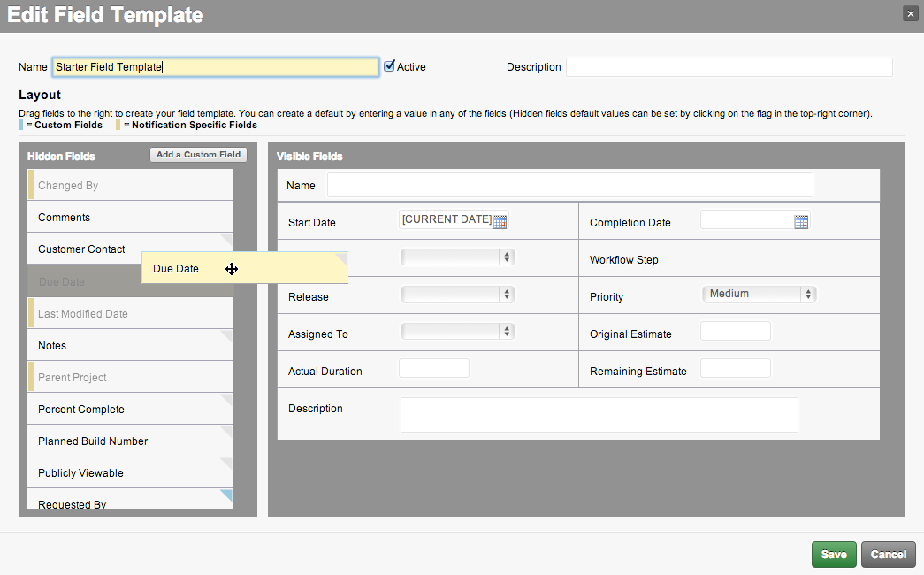Open the Start Date calendar picker icon

point(500,222)
